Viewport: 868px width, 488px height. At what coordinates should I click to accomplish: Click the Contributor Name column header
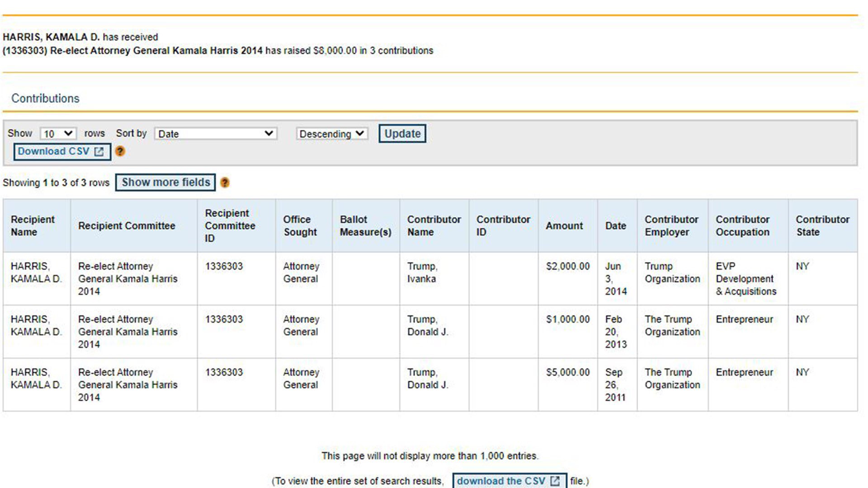tap(434, 225)
